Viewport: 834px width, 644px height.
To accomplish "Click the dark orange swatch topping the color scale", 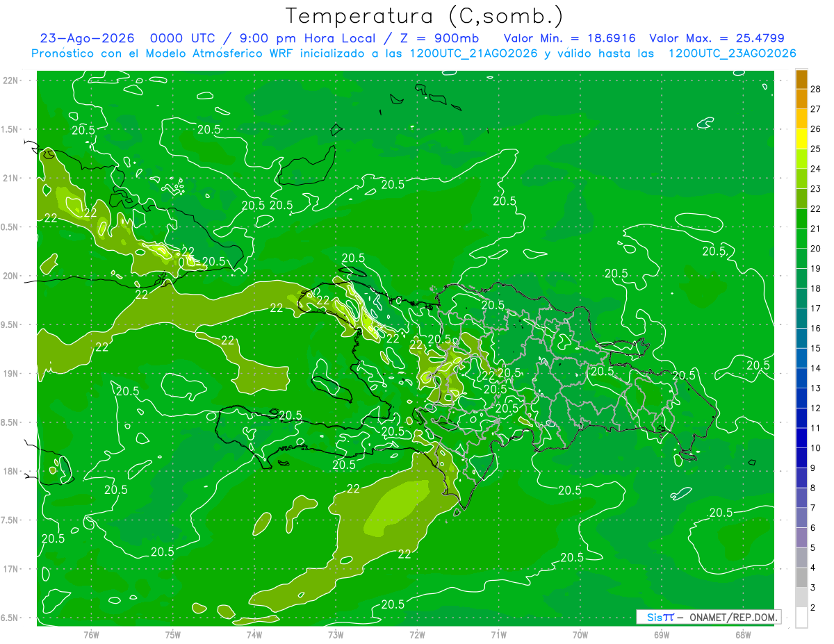I will click(801, 81).
